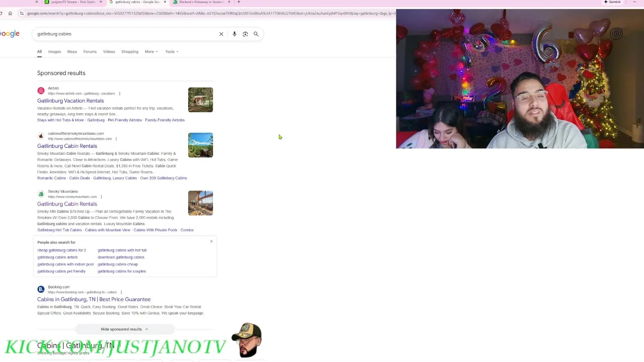
Task: Open Google Lens image search icon
Action: 245,34
